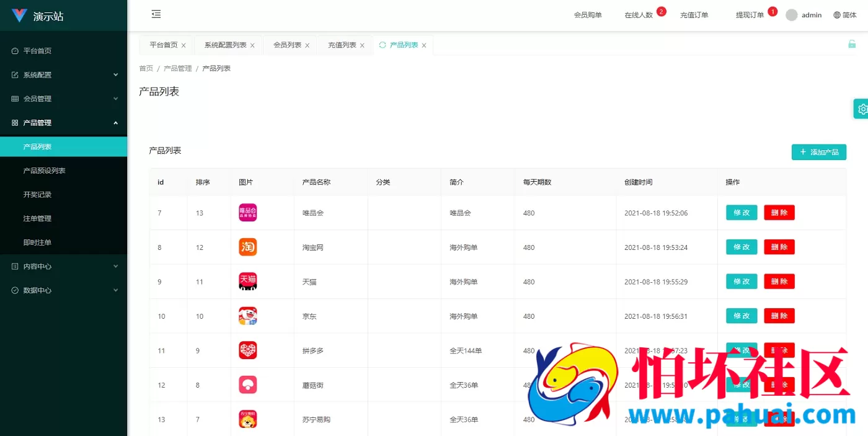868x436 pixels.
Task: Click the 苏宁易购 product image
Action: (x=248, y=419)
